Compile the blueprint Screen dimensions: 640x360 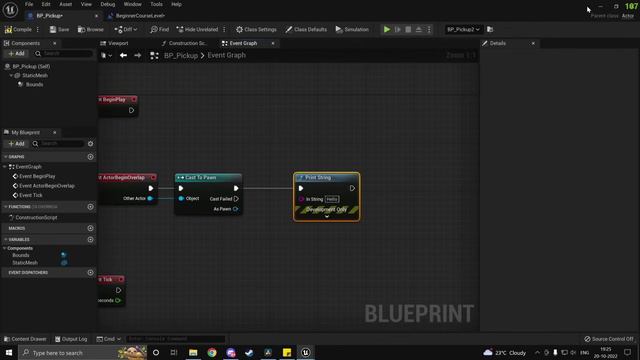pyautogui.click(x=18, y=29)
